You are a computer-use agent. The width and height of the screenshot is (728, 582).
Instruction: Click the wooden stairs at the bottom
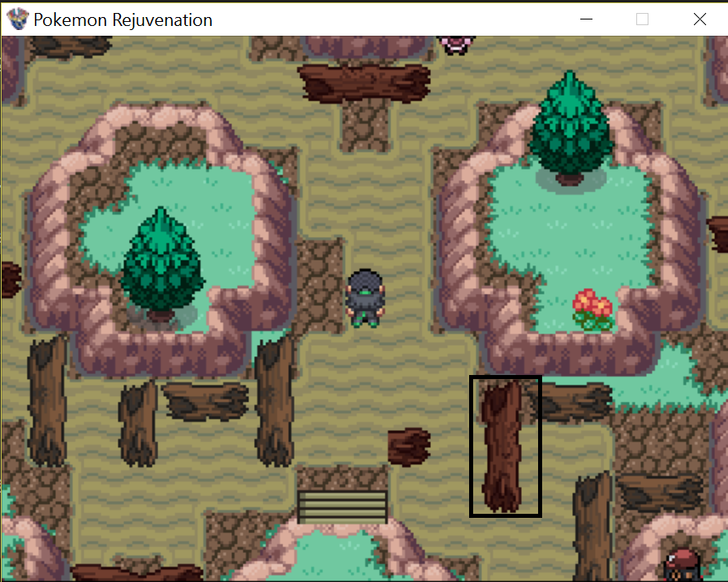click(342, 507)
